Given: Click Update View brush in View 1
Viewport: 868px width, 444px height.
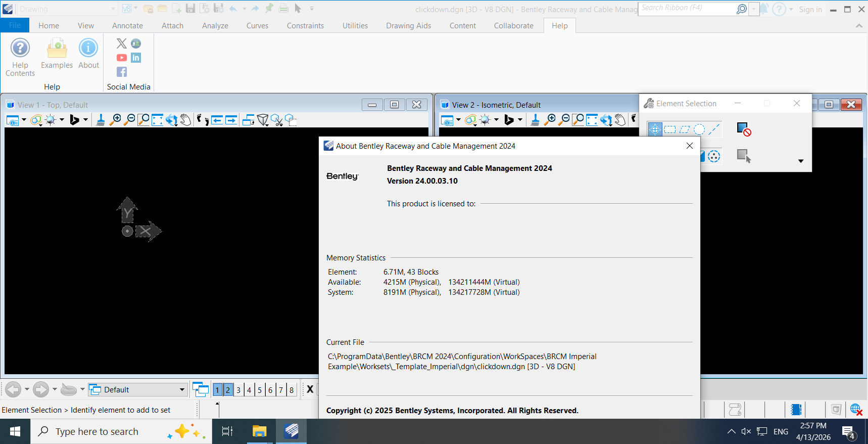Looking at the screenshot, I should [101, 120].
